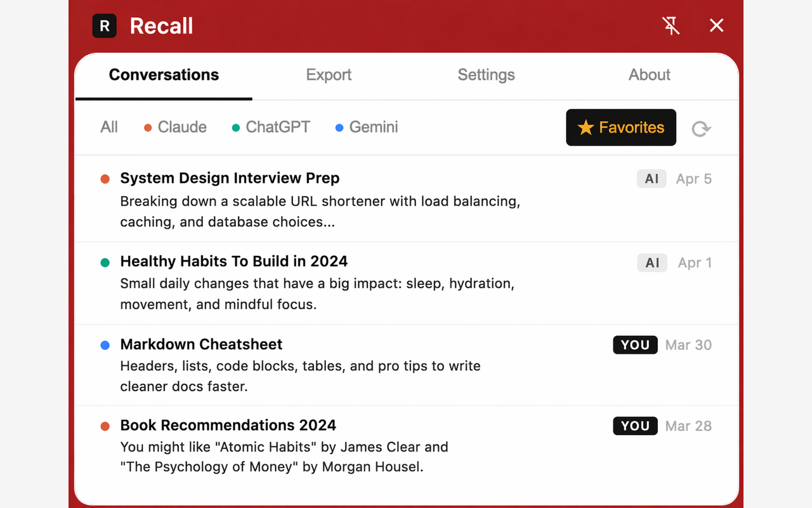Click the orange dot by Book Recommendations 2024
This screenshot has height=508, width=812.
pos(105,427)
